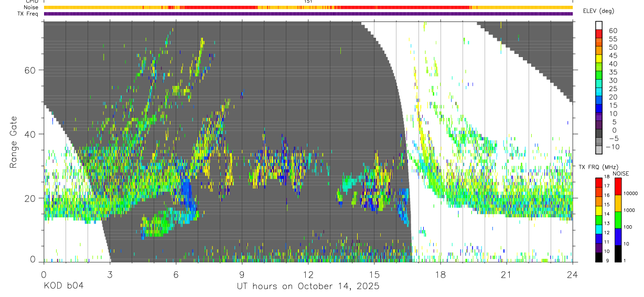Click the 9 tick on UT hours axis

(242, 274)
